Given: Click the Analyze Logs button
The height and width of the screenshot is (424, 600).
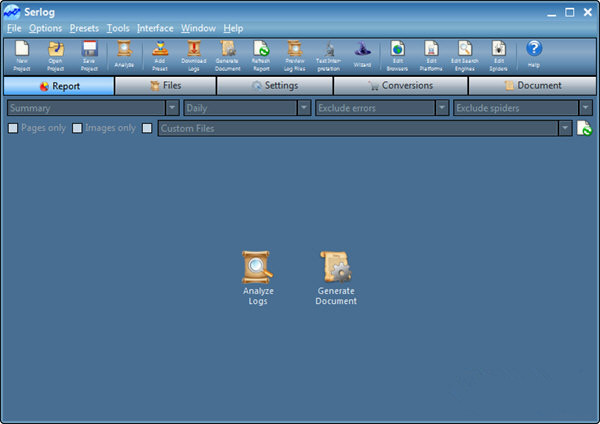Looking at the screenshot, I should 258,277.
